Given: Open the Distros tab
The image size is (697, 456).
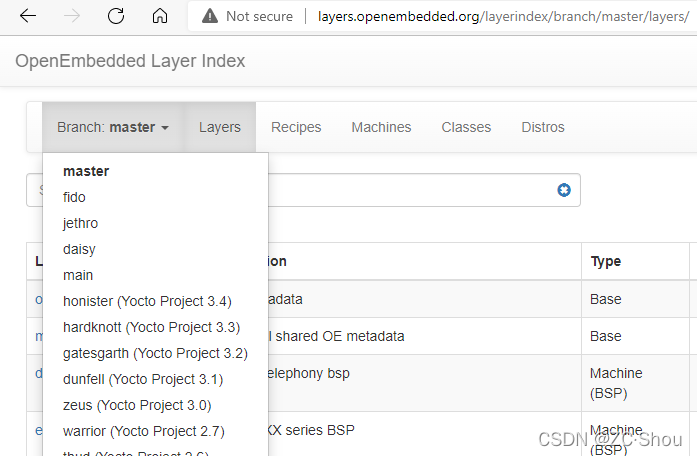Looking at the screenshot, I should pyautogui.click(x=543, y=127).
